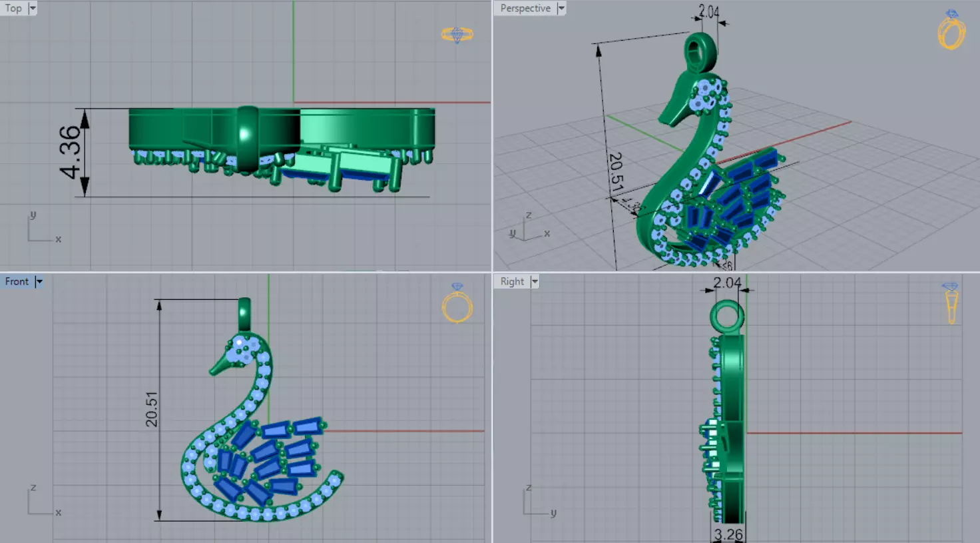Select the swan beak in Front viewport
Viewport: 980px width, 543px height.
219,366
